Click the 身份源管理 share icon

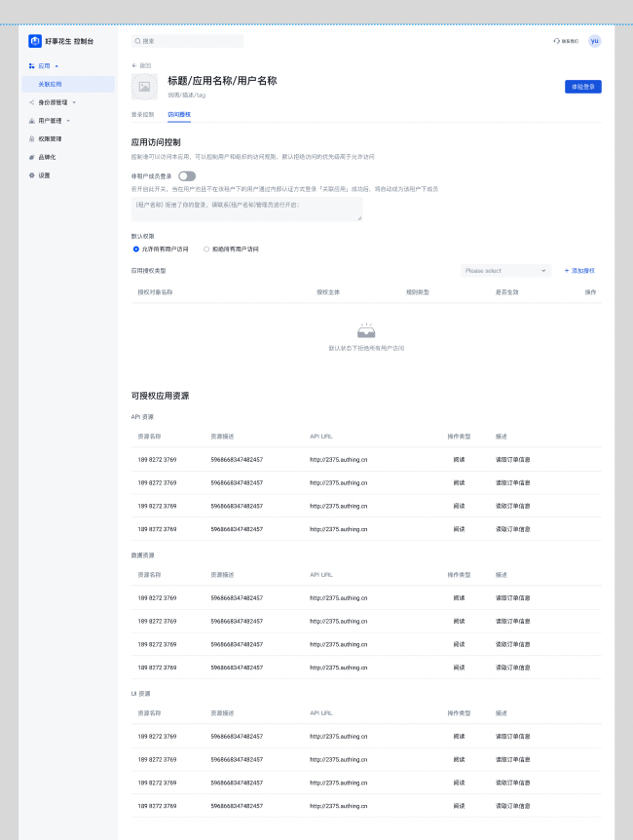pyautogui.click(x=32, y=102)
